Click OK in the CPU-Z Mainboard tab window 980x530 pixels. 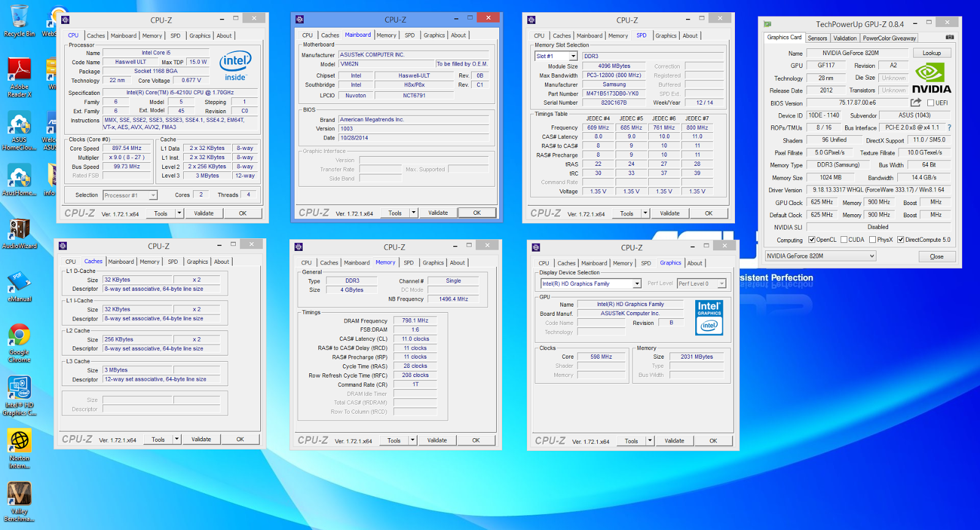[x=477, y=213]
